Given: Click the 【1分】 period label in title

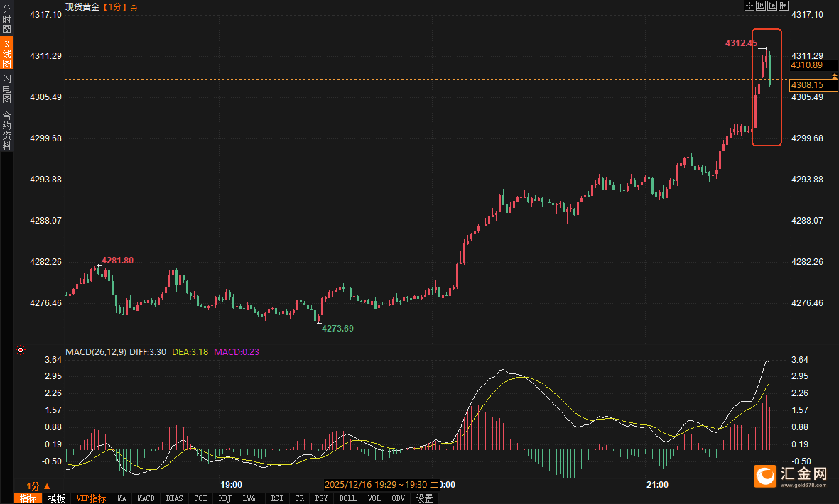Looking at the screenshot, I should click(114, 7).
